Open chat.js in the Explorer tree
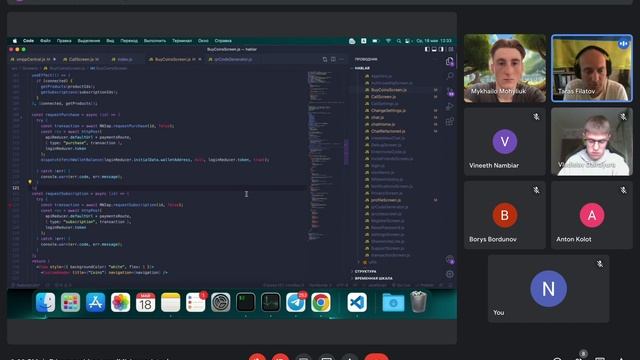 pos(377,118)
